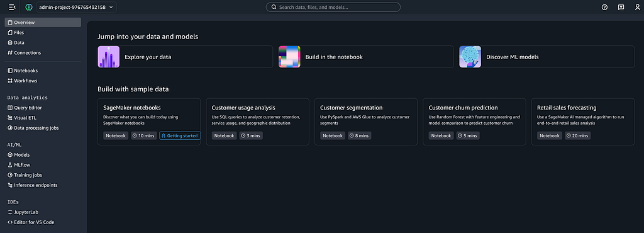This screenshot has width=644, height=233.
Task: Click the Overview icon in sidebar
Action: pos(10,23)
